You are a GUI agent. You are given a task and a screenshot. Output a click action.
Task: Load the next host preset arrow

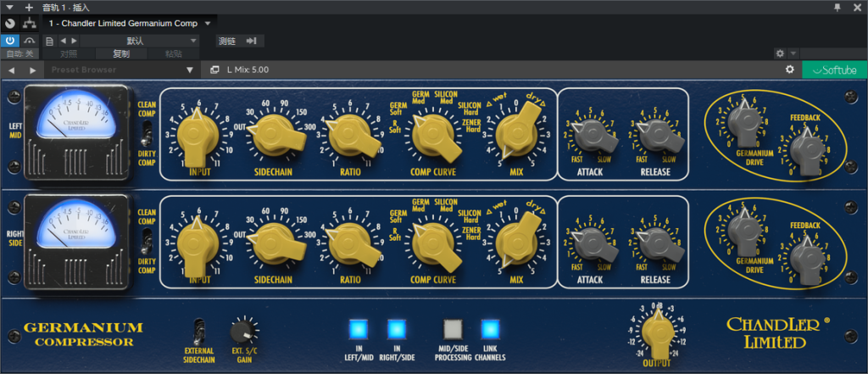click(x=75, y=41)
